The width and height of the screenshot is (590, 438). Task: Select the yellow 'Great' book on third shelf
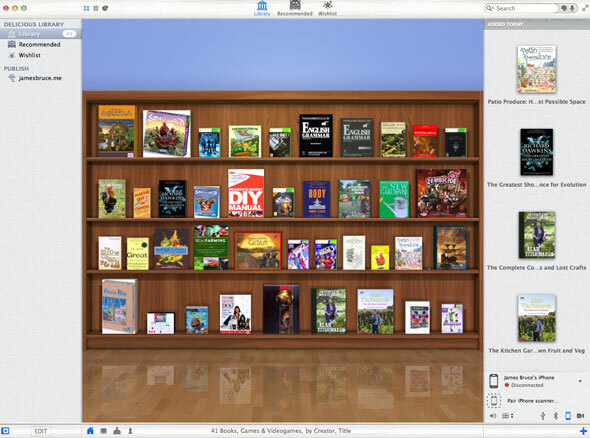point(137,253)
